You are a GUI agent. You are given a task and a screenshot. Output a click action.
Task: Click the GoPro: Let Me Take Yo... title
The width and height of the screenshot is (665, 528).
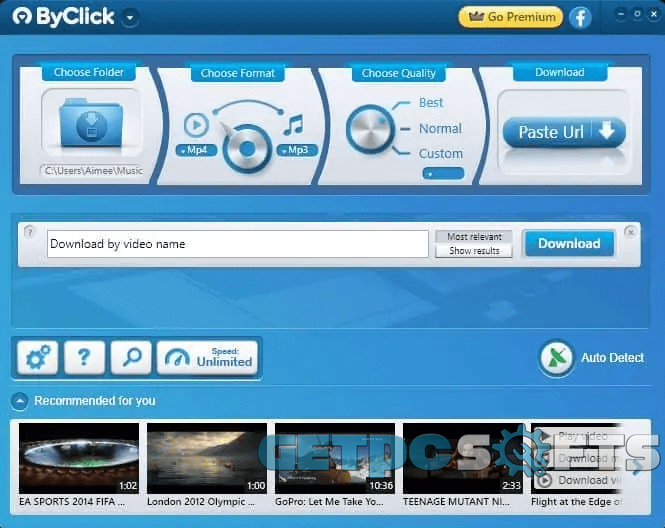[329, 502]
